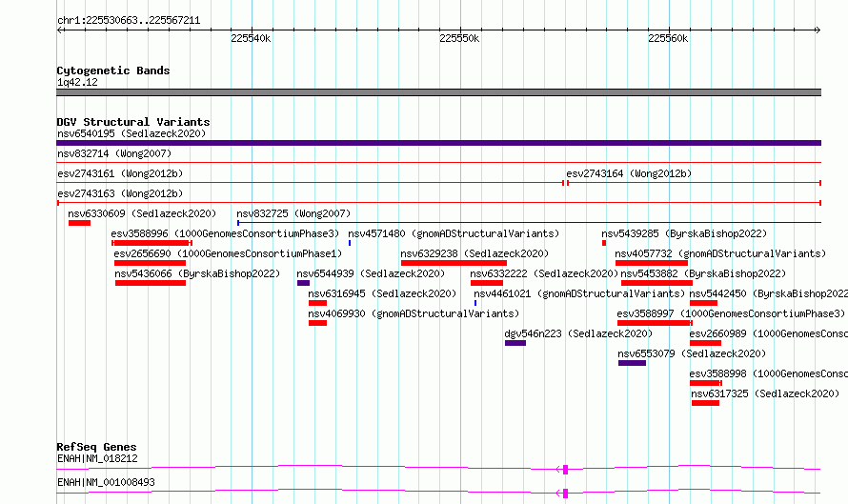
Task: Click esv2743163 (Wong2012b) label
Action: coord(120,193)
